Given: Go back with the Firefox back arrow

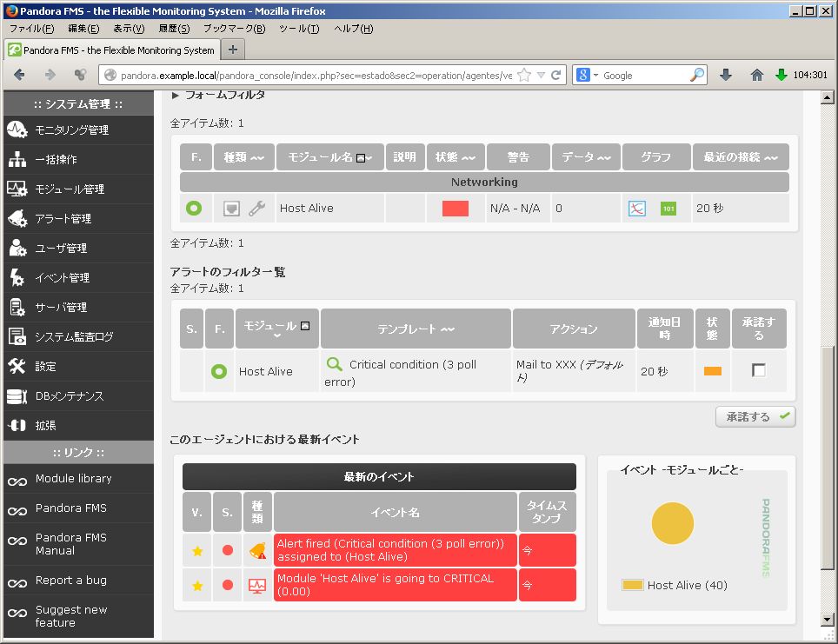Looking at the screenshot, I should point(19,75).
